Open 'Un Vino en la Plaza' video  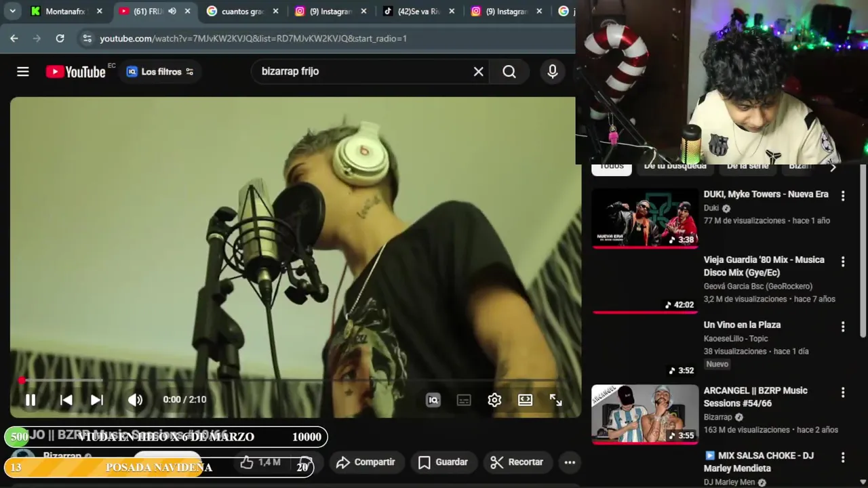742,325
